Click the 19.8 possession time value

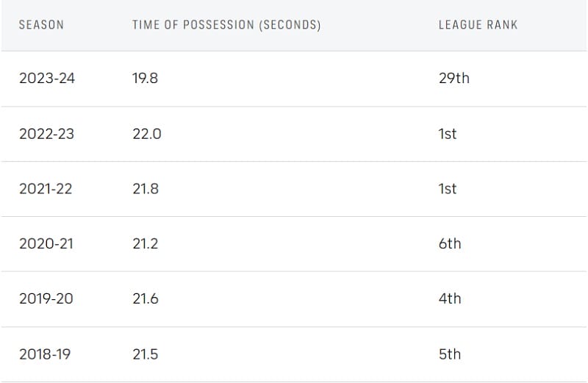(x=145, y=78)
